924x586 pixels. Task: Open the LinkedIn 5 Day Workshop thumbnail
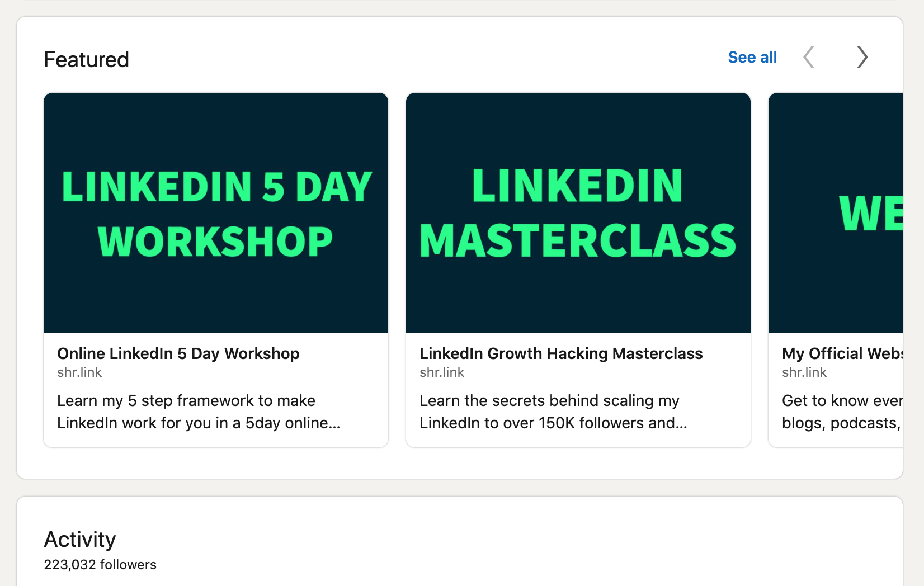[215, 212]
